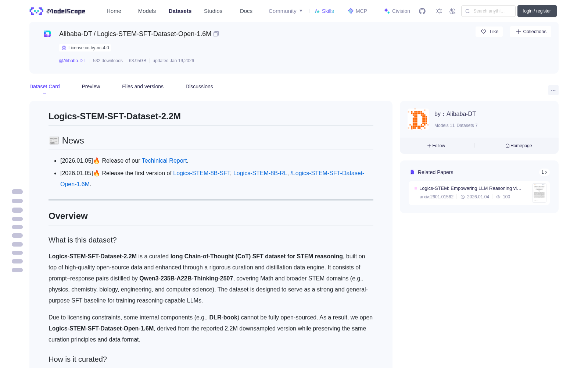The width and height of the screenshot is (588, 368).
Task: Switch language via translate icon
Action: (452, 11)
